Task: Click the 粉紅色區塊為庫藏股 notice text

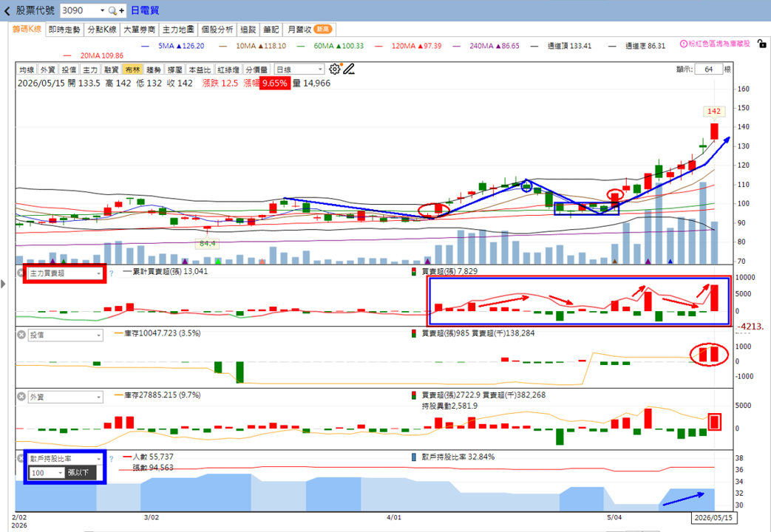Action: (x=719, y=44)
